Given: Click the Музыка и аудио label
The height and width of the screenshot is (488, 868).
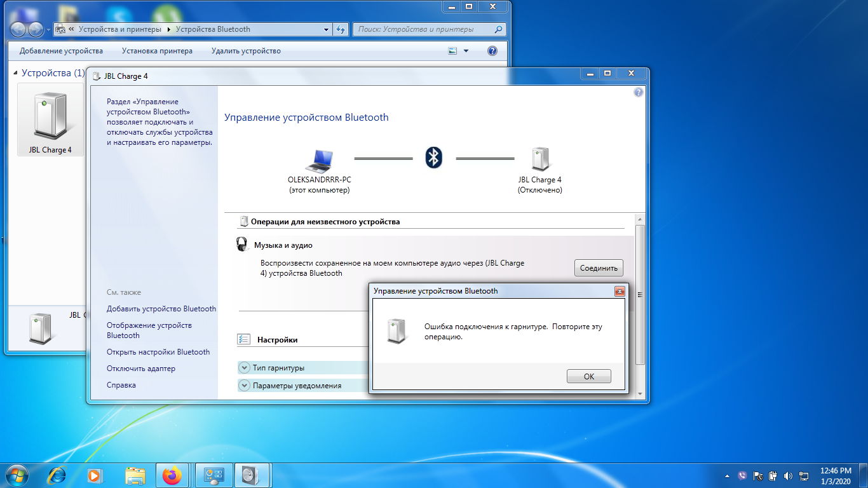Looking at the screenshot, I should coord(283,245).
